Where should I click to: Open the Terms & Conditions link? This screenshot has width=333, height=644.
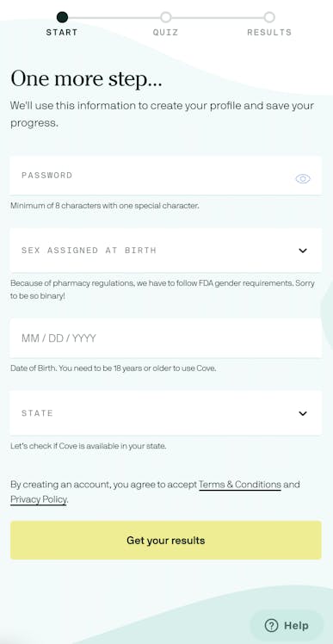click(x=240, y=485)
